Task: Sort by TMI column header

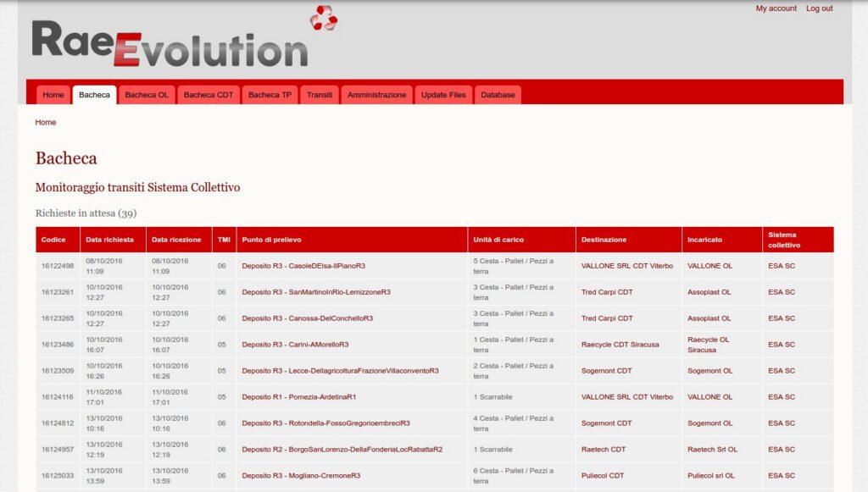Action: point(224,240)
